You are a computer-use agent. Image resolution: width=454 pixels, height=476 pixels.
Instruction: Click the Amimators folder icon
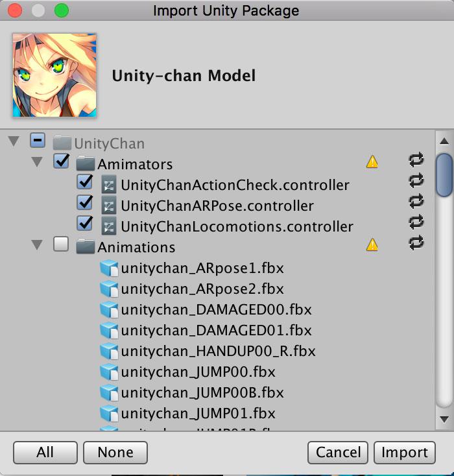click(86, 164)
